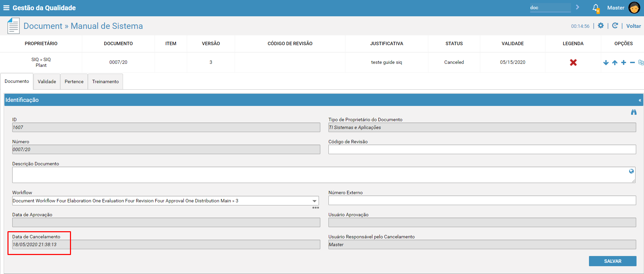644x274 pixels.
Task: Click the 00:14:56 session timer
Action: [x=580, y=26]
